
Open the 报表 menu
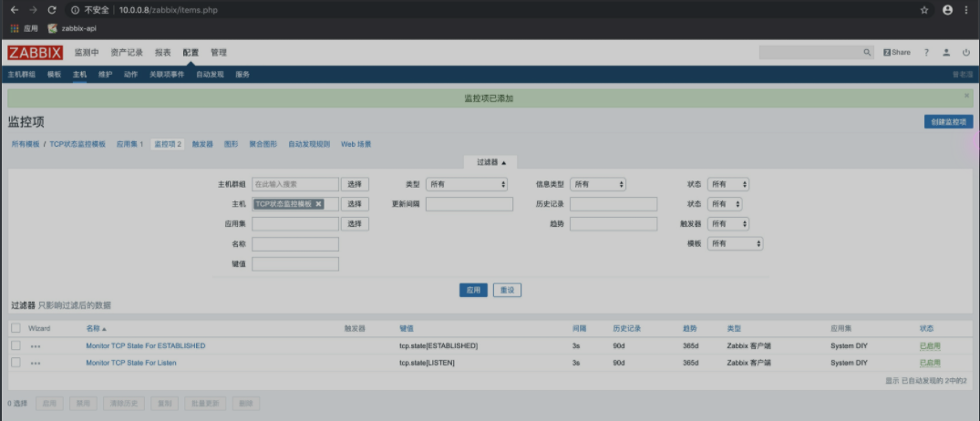click(x=163, y=53)
